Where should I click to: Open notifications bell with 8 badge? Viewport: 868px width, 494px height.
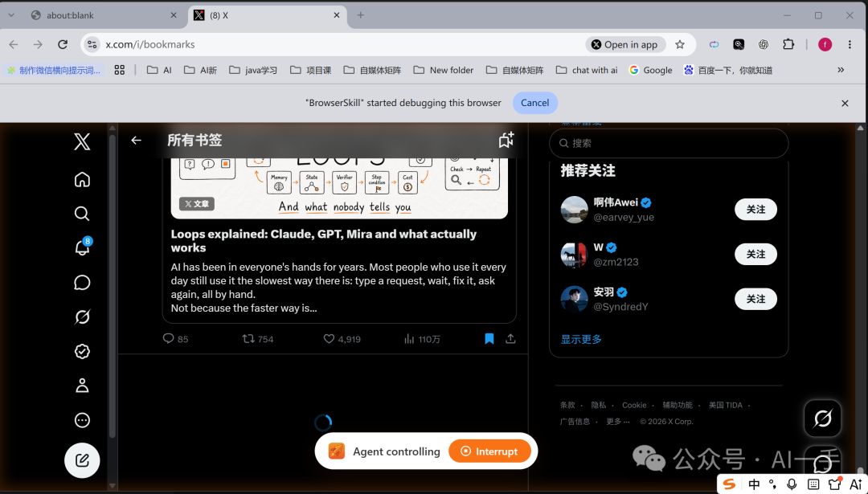[83, 247]
